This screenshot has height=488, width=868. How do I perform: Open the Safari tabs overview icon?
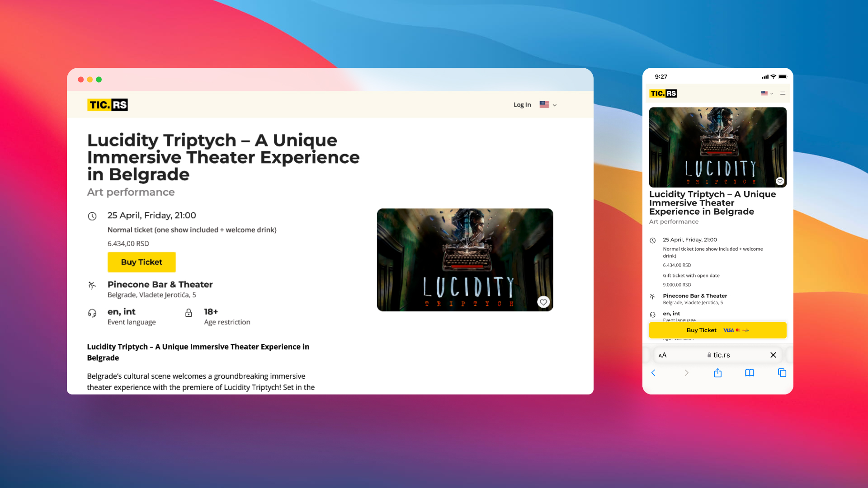click(x=782, y=373)
